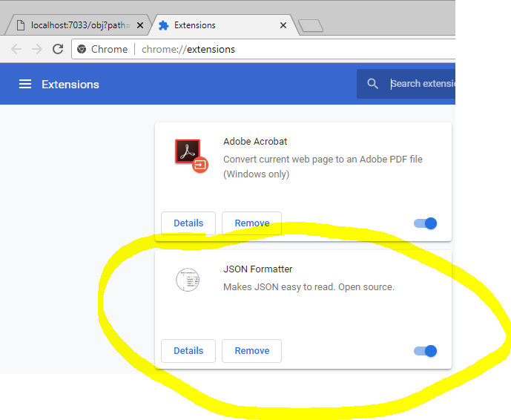This screenshot has width=511, height=420.
Task: Click the Extensions page title
Action: pos(70,85)
